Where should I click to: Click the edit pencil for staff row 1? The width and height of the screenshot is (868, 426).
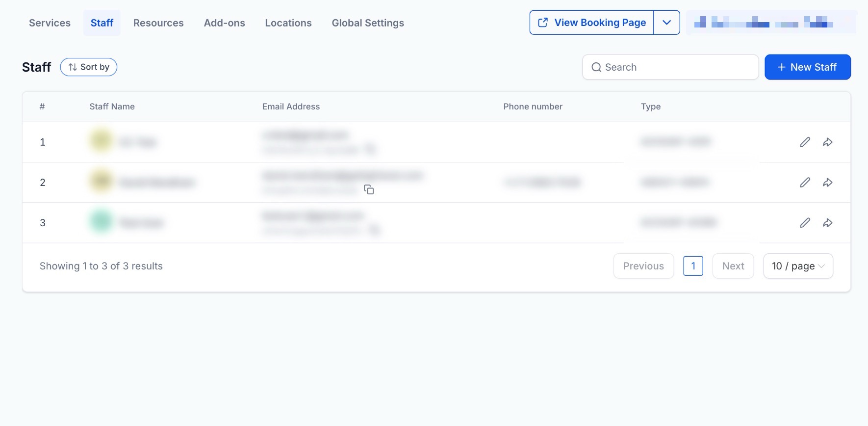pyautogui.click(x=805, y=142)
